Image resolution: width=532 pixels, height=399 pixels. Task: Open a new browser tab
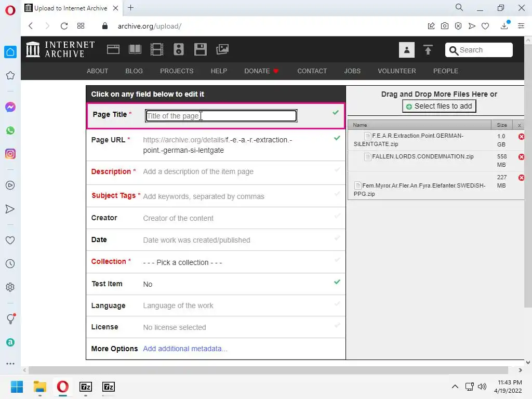(x=130, y=8)
